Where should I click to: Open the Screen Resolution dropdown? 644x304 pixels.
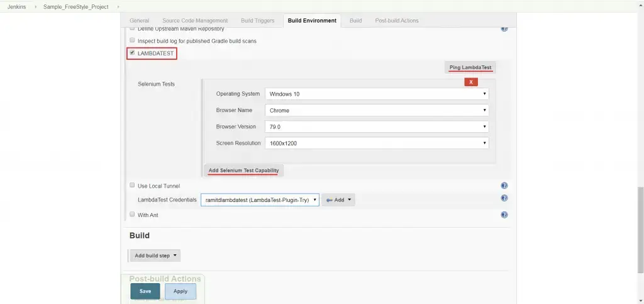[377, 143]
